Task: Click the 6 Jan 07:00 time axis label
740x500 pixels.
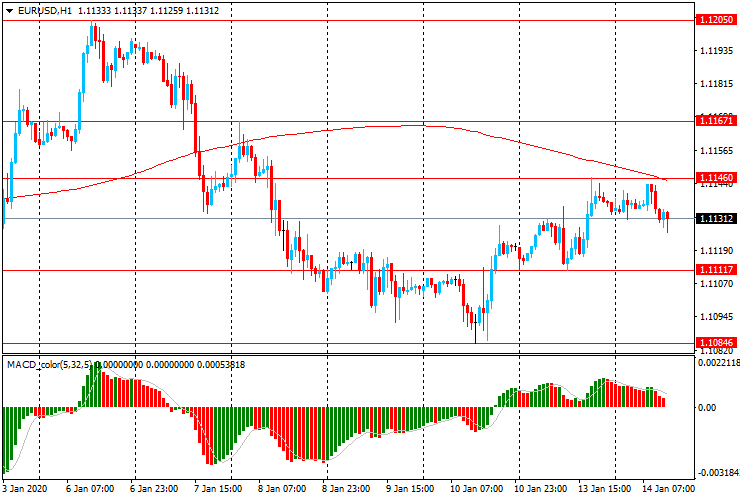Action: [x=90, y=488]
